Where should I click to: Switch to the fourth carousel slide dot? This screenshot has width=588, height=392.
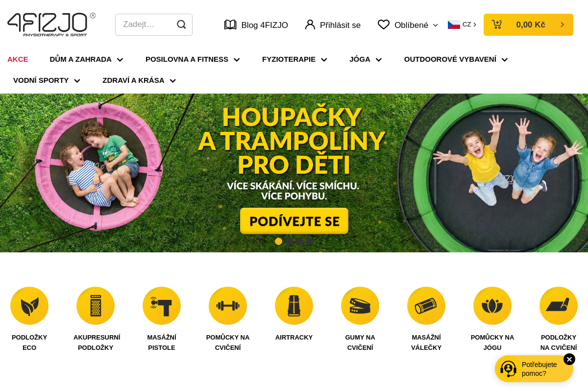tap(310, 241)
